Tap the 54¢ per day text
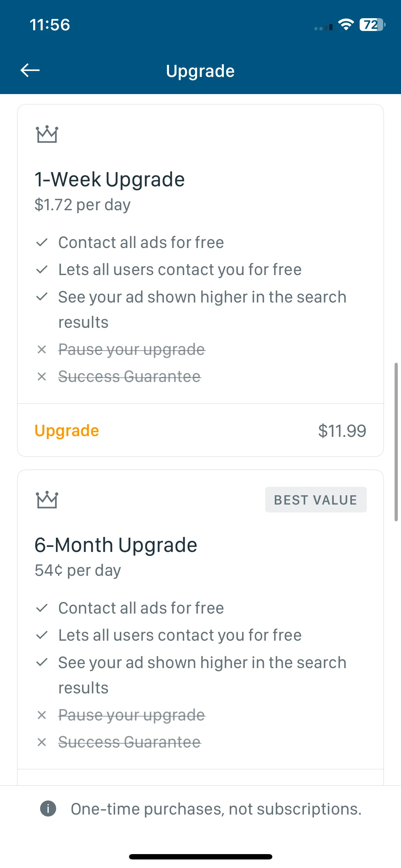Image resolution: width=401 pixels, height=868 pixels. point(78,570)
